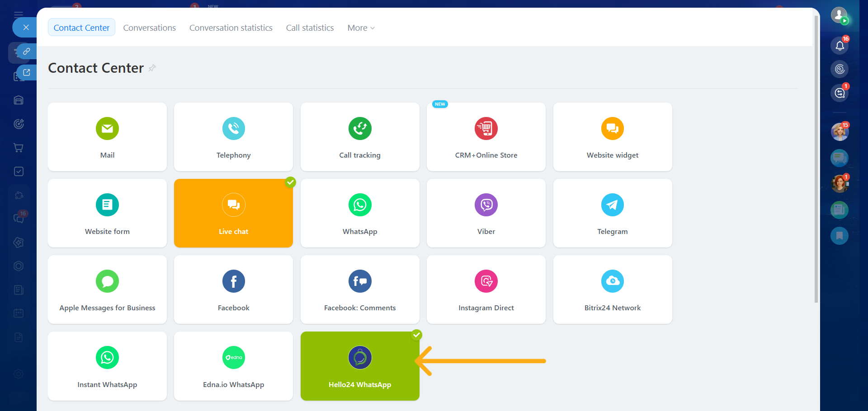Screen dimensions: 868x411
Task: Select the Facebook channel tile
Action: (233, 290)
